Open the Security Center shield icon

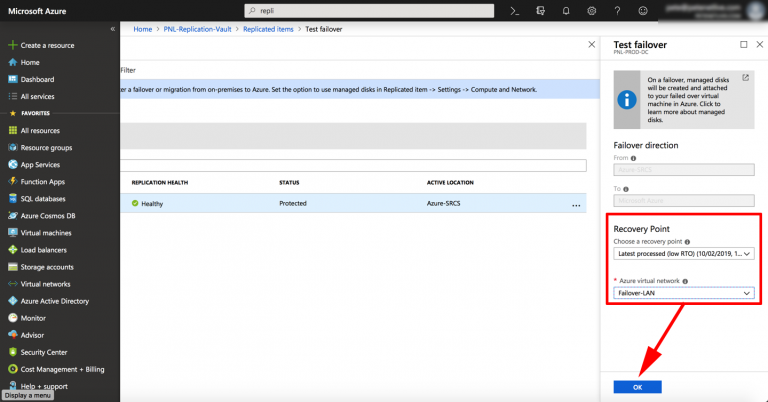13,352
